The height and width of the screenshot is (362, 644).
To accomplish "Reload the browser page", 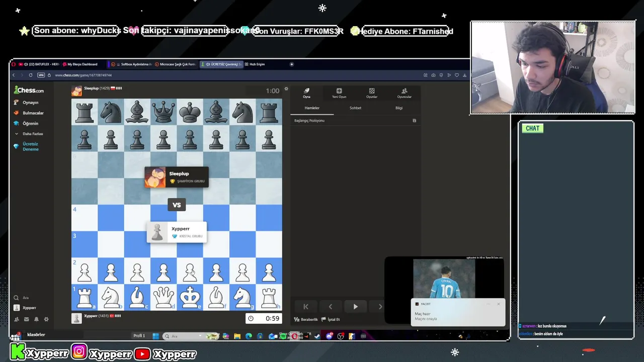I will pyautogui.click(x=31, y=75).
